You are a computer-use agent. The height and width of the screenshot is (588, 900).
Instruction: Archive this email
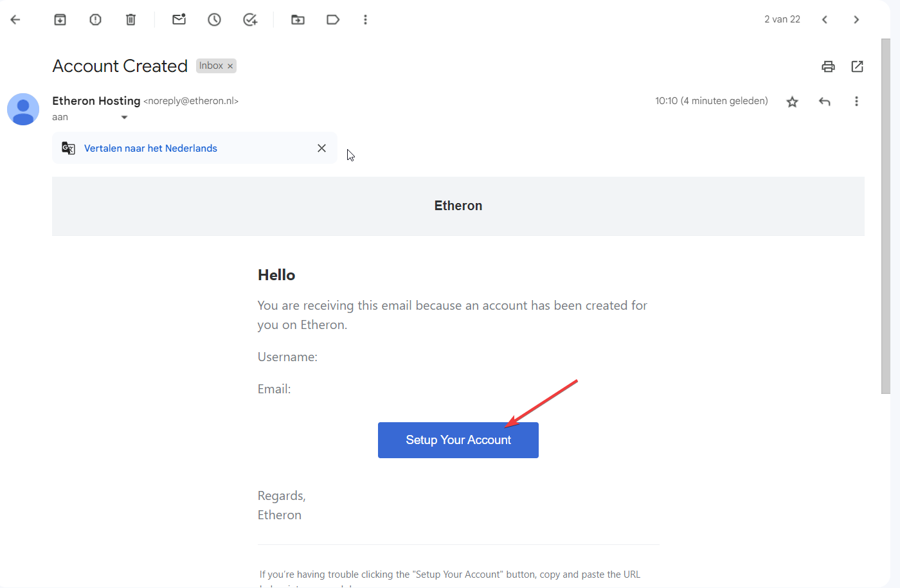[60, 20]
